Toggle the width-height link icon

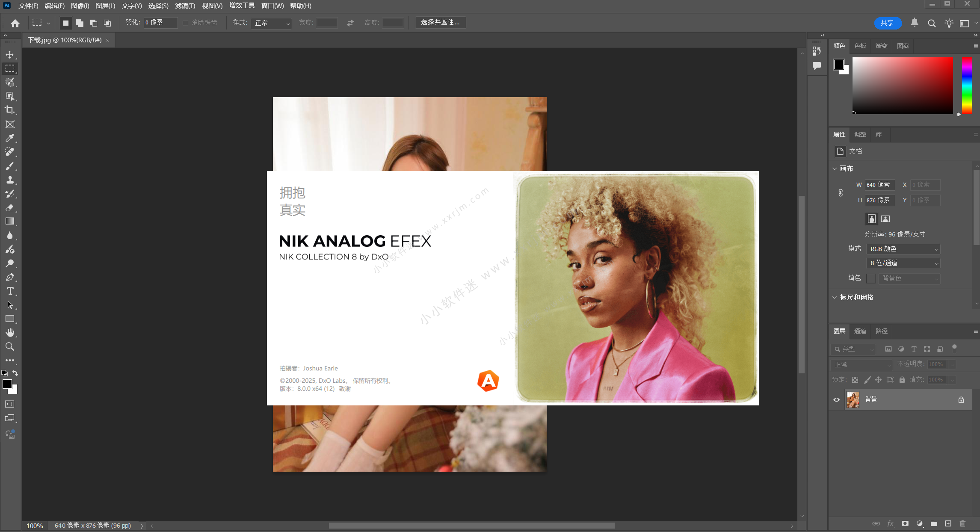point(841,193)
